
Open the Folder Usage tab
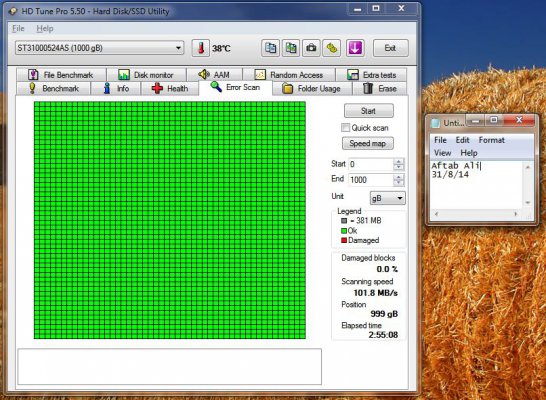(312, 88)
